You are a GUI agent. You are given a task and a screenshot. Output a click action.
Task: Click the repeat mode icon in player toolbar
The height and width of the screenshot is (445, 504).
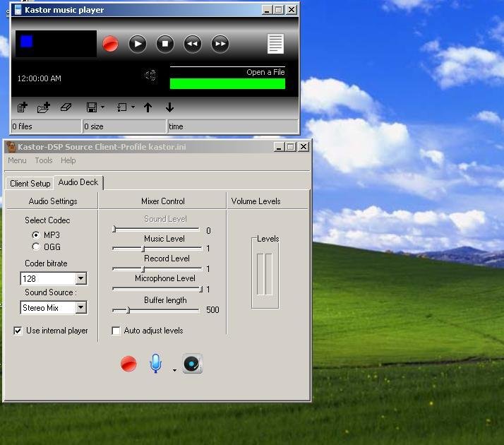point(122,107)
